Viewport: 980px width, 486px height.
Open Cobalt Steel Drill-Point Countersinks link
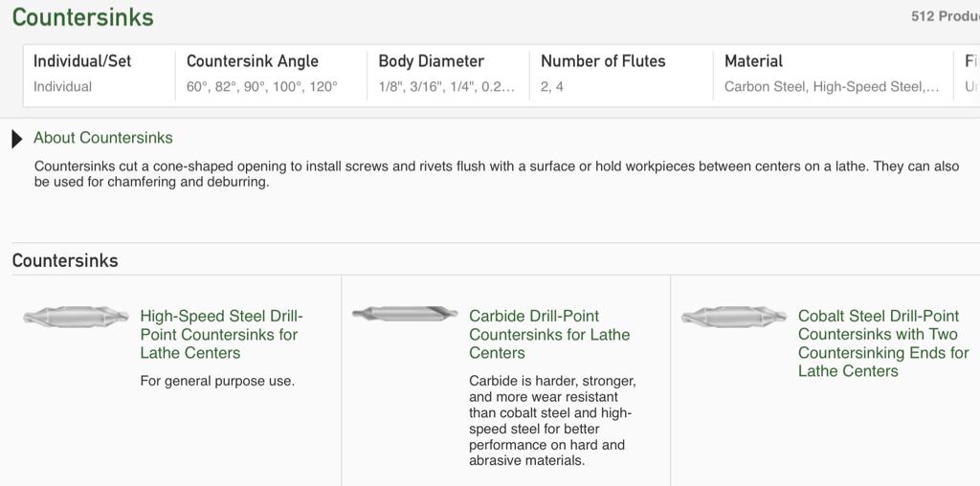click(x=883, y=343)
